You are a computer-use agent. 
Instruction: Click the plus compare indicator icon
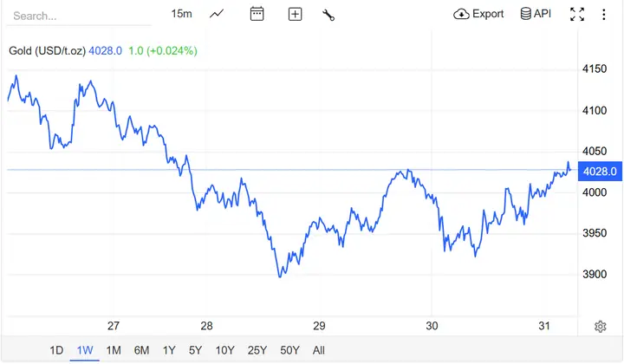pyautogui.click(x=295, y=15)
